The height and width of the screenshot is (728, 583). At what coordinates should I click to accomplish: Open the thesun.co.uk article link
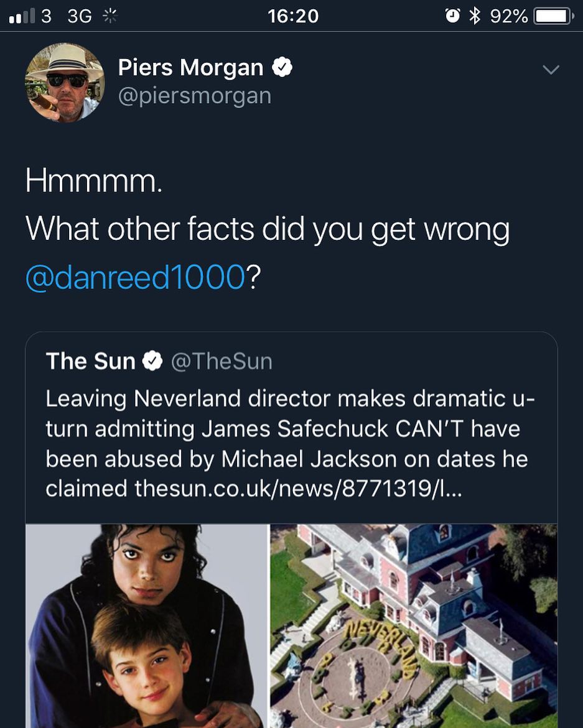[297, 489]
